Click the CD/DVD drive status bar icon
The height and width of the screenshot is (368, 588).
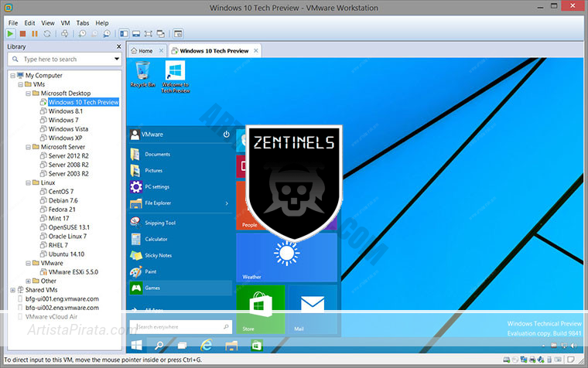tap(515, 359)
